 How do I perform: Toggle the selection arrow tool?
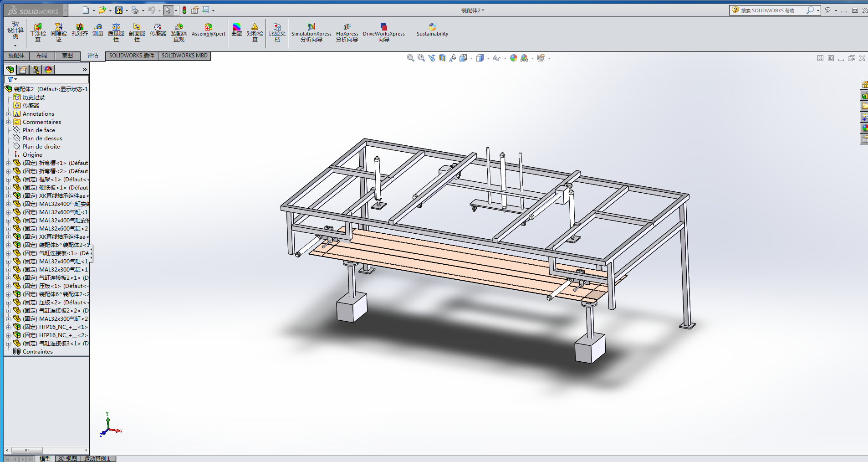(168, 10)
